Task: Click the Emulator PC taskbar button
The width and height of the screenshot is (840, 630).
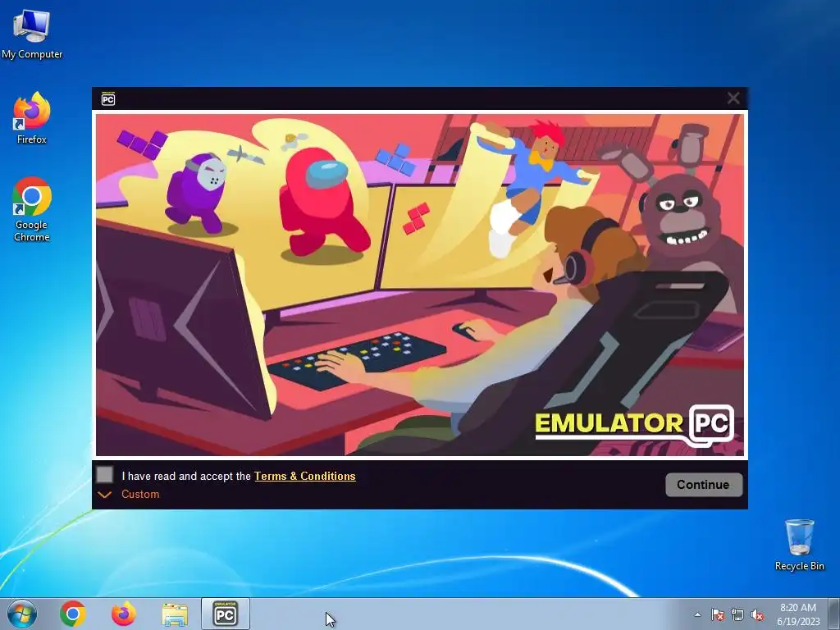Action: coord(225,614)
